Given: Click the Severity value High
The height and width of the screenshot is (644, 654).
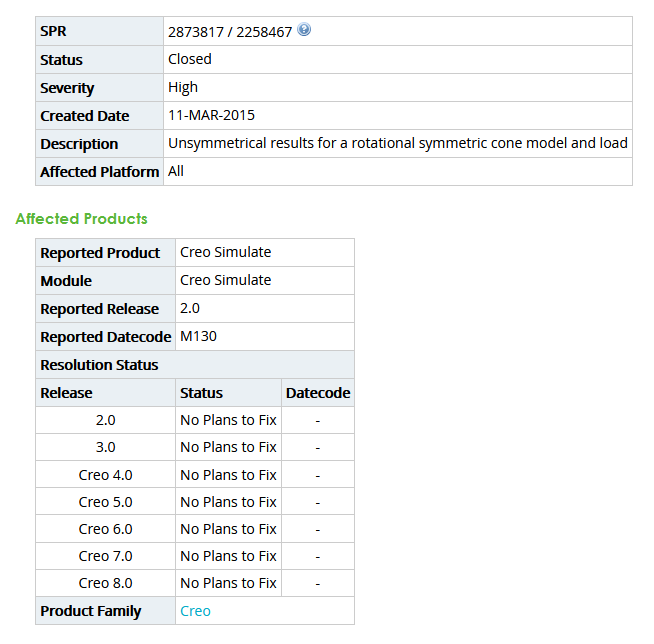Looking at the screenshot, I should pyautogui.click(x=183, y=87).
